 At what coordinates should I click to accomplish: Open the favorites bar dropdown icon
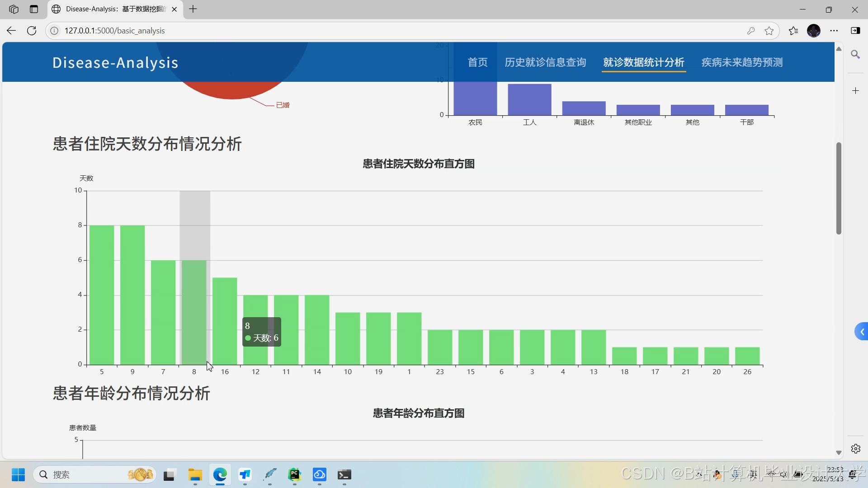pos(793,30)
